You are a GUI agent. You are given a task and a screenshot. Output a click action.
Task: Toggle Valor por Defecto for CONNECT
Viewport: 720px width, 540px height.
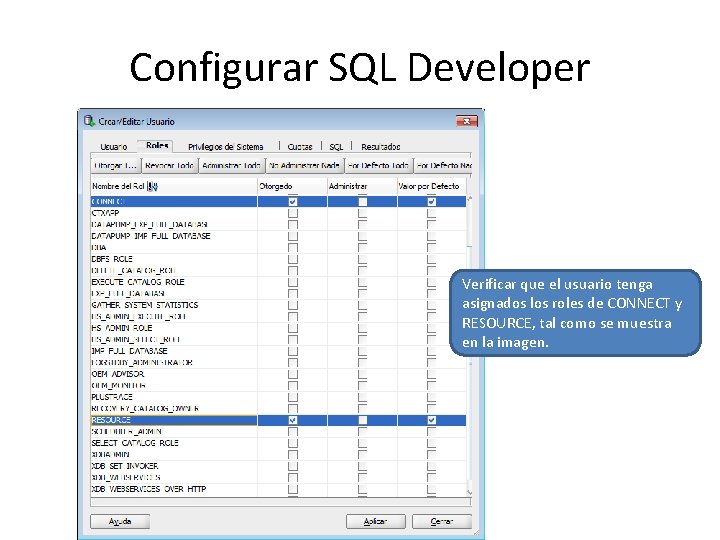[x=432, y=202]
